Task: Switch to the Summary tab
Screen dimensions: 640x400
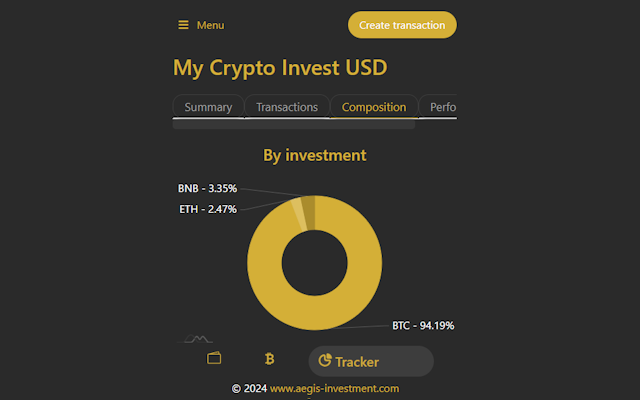Action: click(208, 107)
